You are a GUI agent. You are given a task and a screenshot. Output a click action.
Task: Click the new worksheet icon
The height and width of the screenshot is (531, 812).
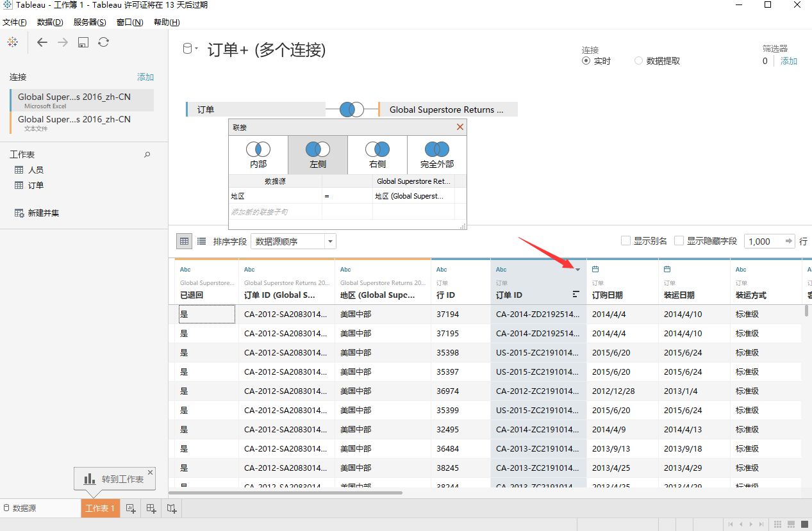[x=131, y=509]
